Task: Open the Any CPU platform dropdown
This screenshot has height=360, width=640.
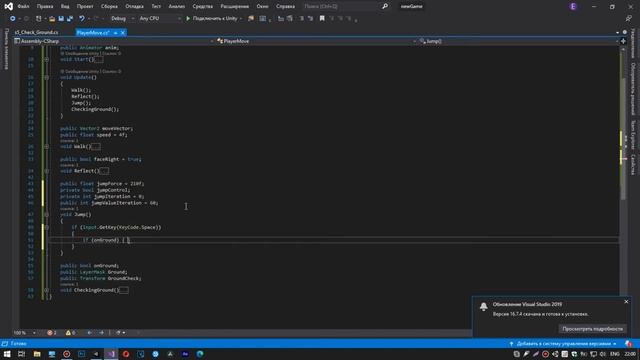Action: pos(160,18)
